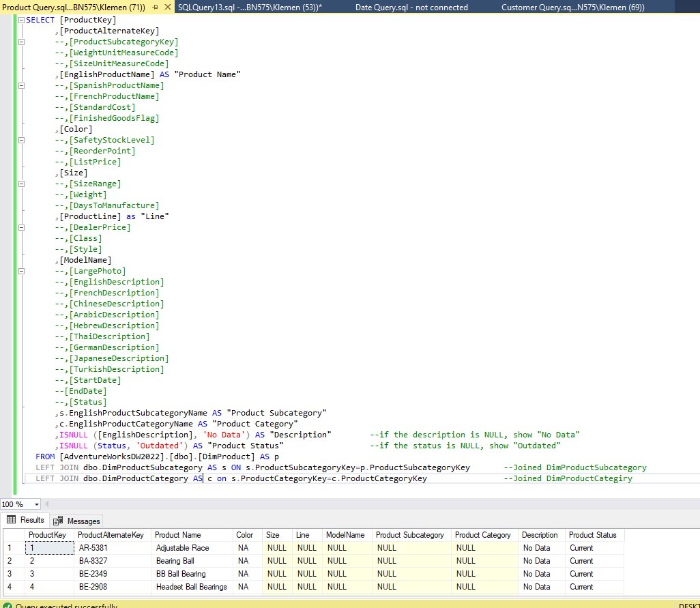Collapse the comment block starting at ProductSubcategoryKey
Image resolution: width=700 pixels, height=608 pixels.
(x=21, y=42)
